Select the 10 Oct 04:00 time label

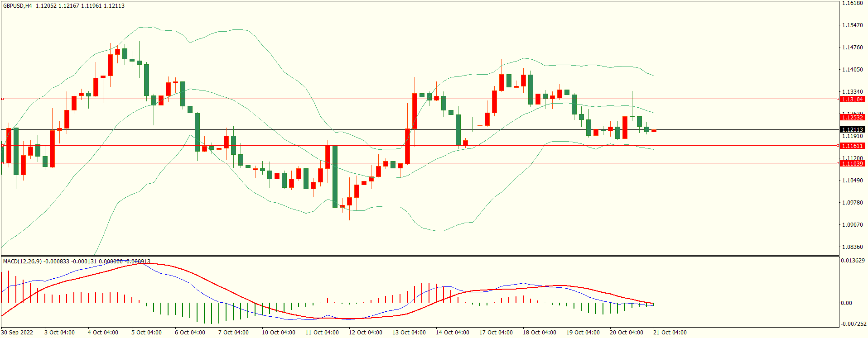(278, 333)
